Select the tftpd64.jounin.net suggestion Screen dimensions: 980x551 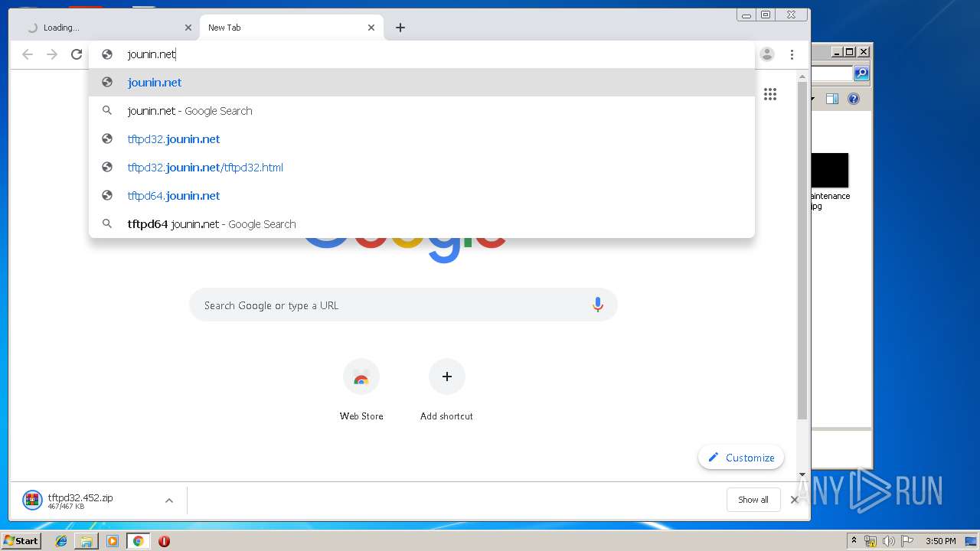[422, 196]
